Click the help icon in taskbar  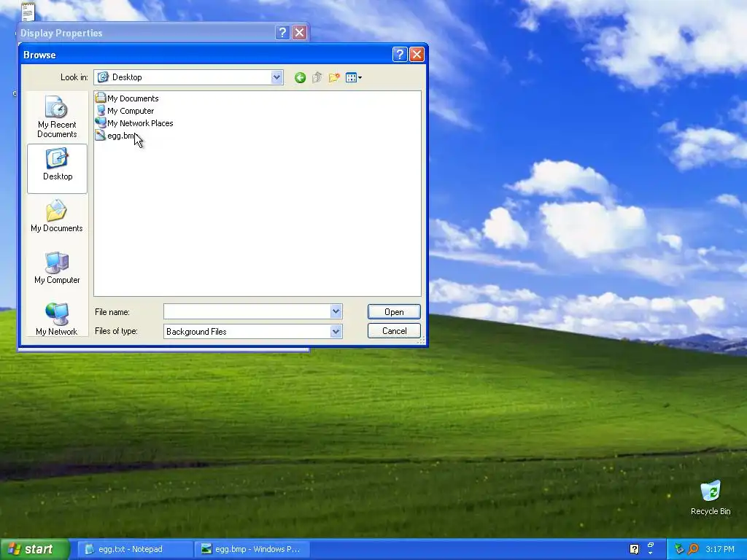point(634,549)
